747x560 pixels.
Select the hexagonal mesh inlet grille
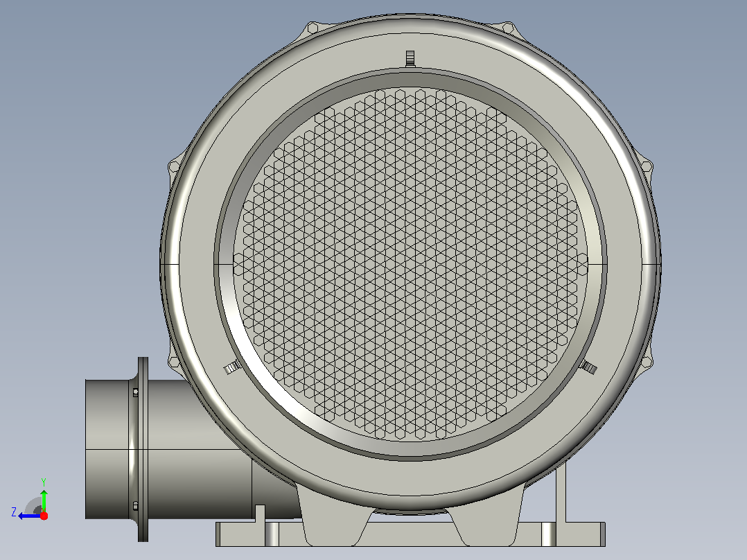coord(411,263)
